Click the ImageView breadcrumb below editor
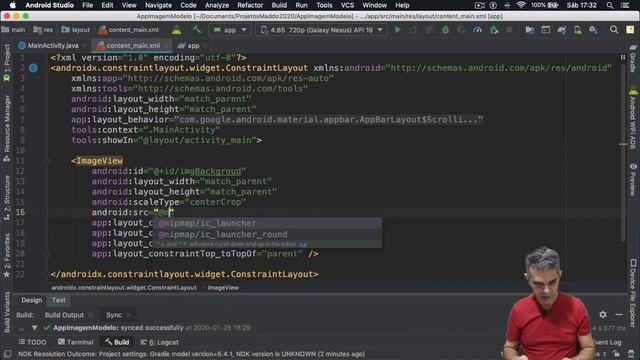This screenshot has width=640, height=360. click(223, 288)
